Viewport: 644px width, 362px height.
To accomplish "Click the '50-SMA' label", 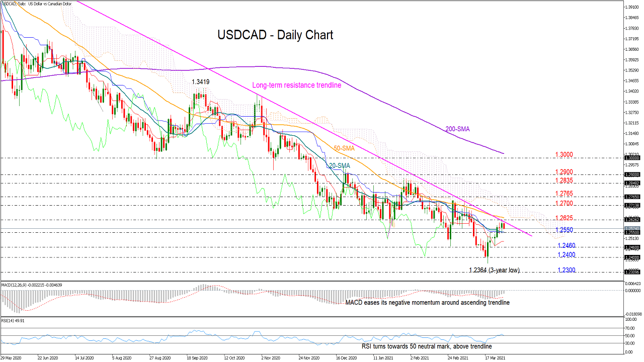I will coord(344,148).
